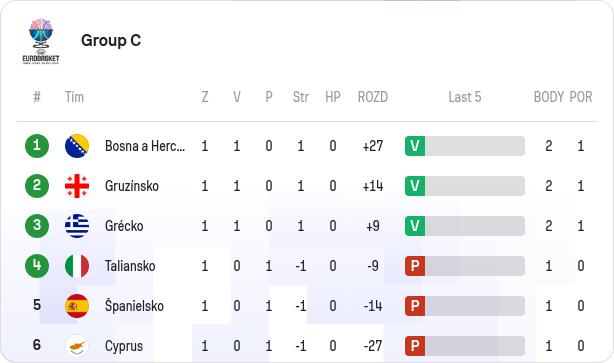Select the Bosnia and Herzegovina flag icon

click(77, 146)
